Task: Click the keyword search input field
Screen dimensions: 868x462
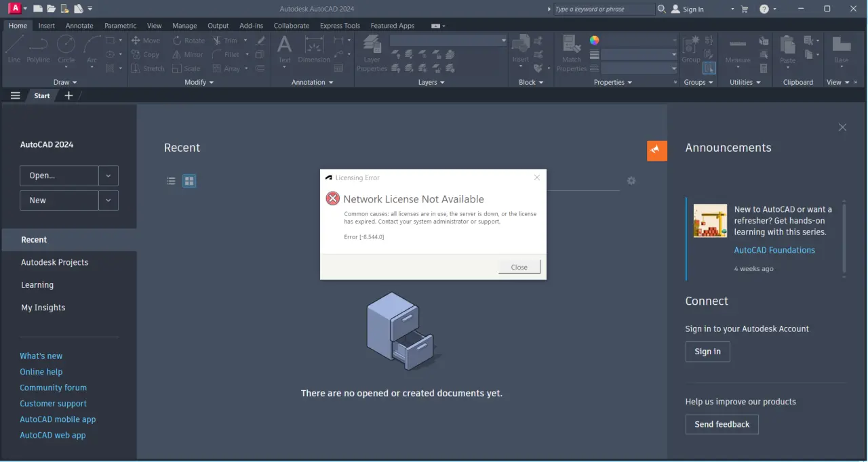Action: [x=604, y=9]
